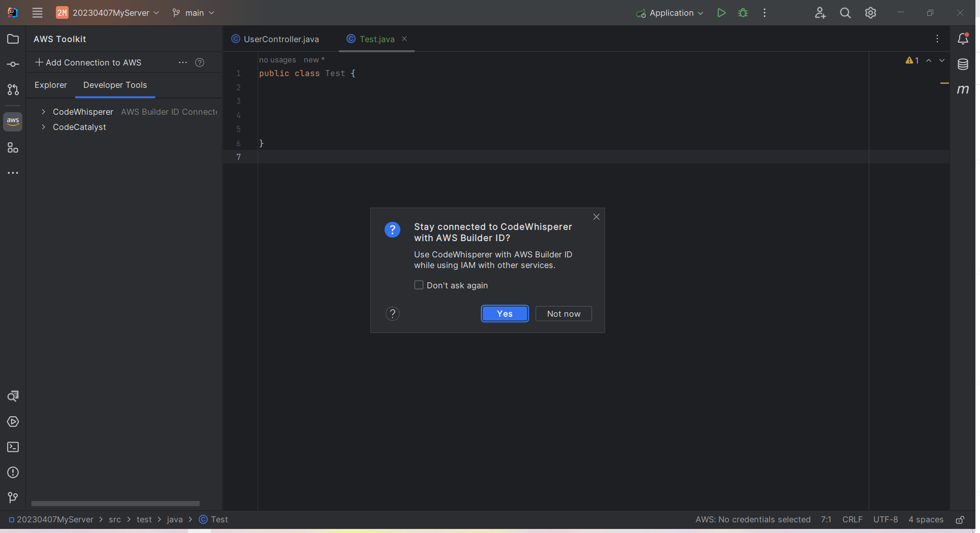Check the Don't ask again checkbox
The width and height of the screenshot is (980, 533).
(x=419, y=285)
